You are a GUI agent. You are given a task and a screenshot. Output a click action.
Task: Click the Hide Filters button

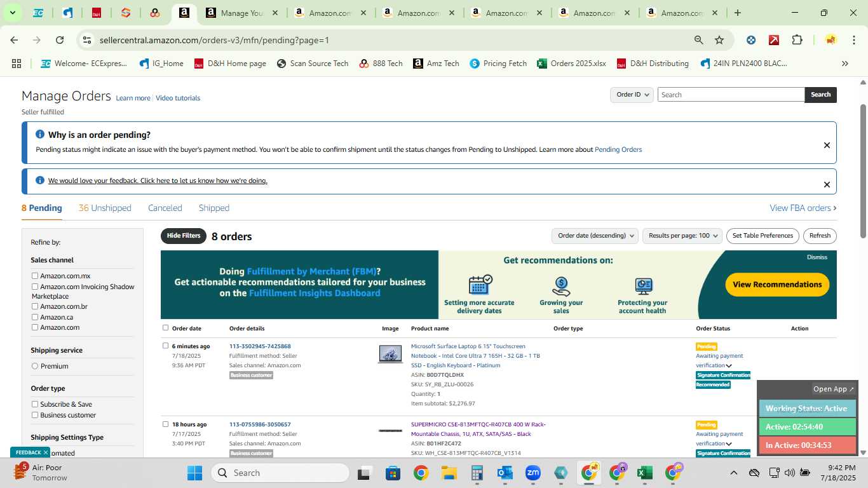tap(184, 236)
